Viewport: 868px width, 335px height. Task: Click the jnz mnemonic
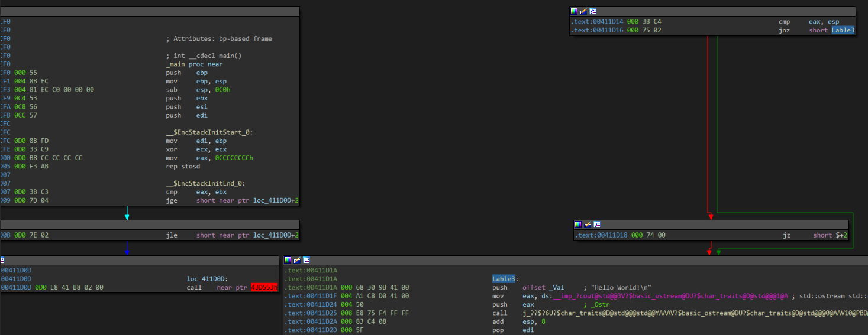click(x=784, y=30)
